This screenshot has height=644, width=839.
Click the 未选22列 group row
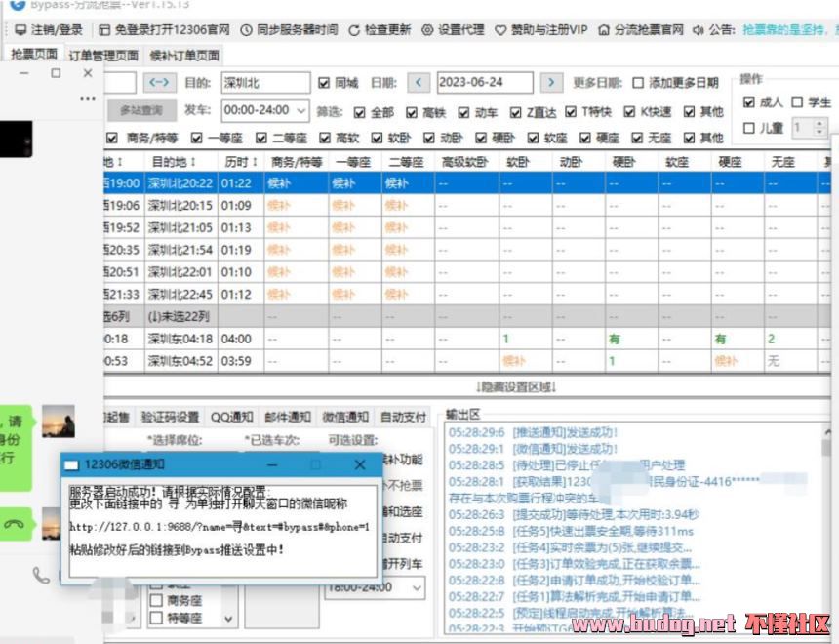(x=465, y=316)
